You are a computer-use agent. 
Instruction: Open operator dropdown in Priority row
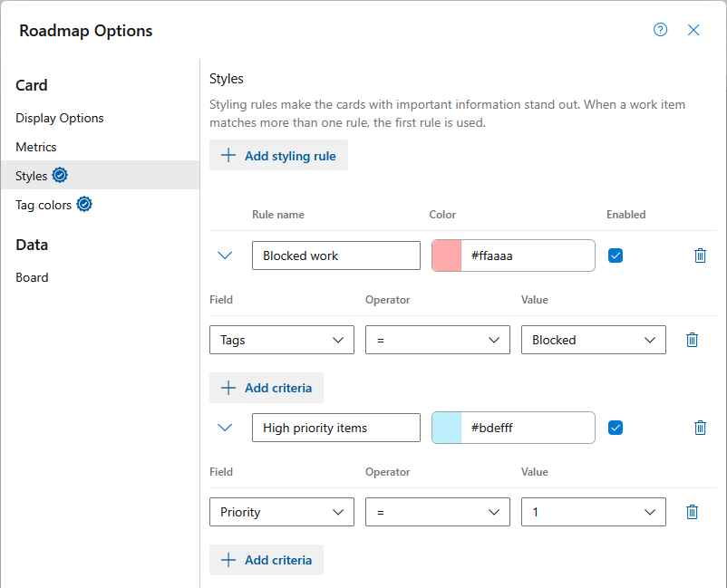point(437,512)
